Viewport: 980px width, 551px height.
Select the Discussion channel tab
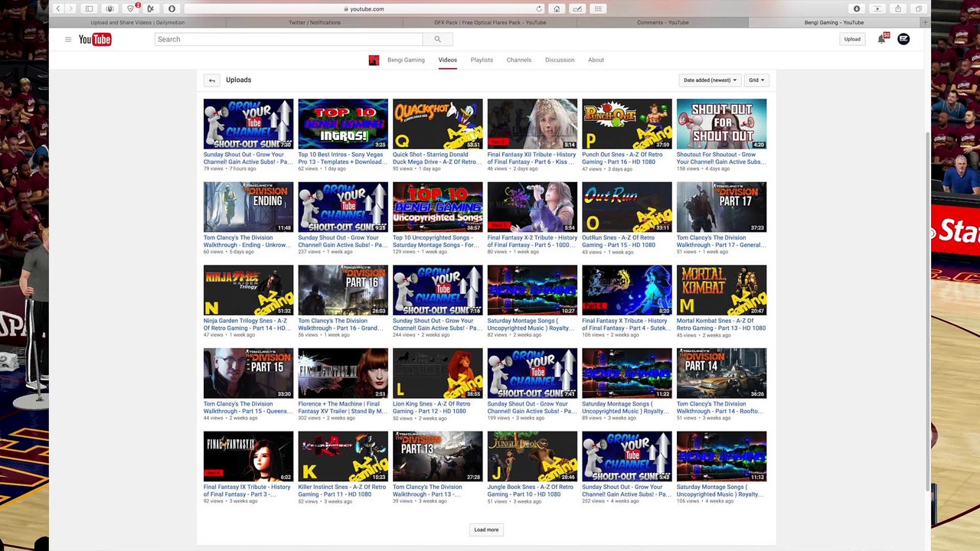pyautogui.click(x=560, y=60)
